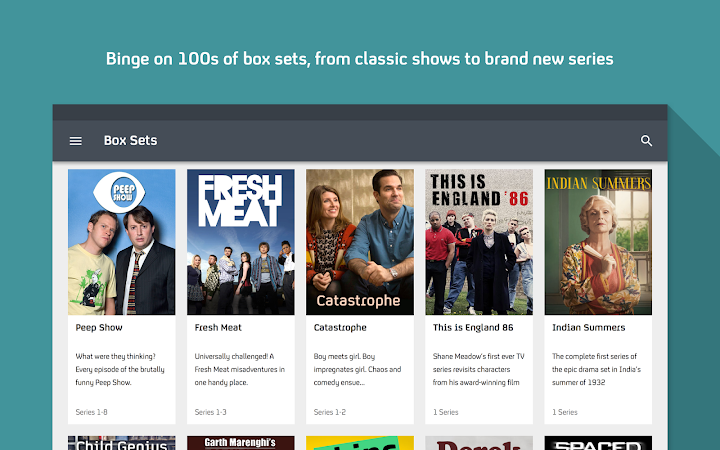The width and height of the screenshot is (720, 450).
Task: Open the Catastrophe poster thumbnail
Action: pyautogui.click(x=360, y=242)
